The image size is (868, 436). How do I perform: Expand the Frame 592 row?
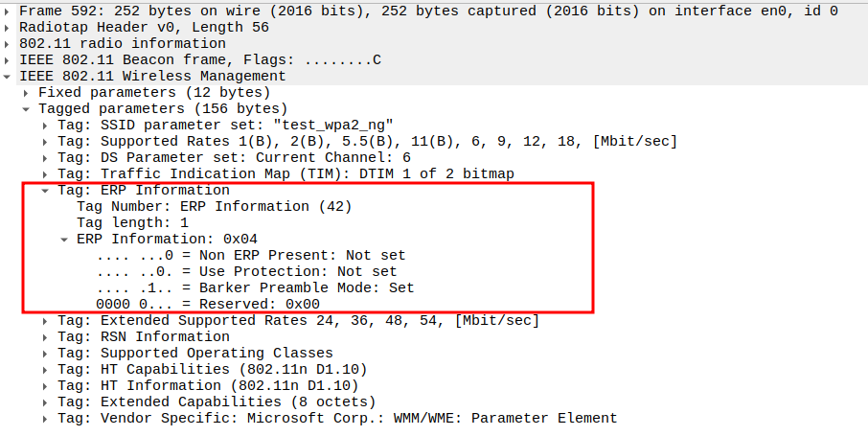point(8,11)
